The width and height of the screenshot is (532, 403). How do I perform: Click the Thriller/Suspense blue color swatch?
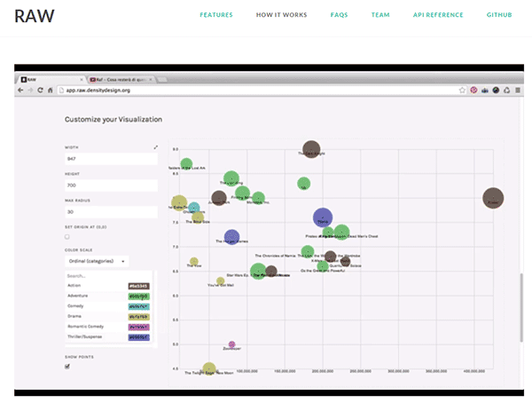(x=139, y=337)
